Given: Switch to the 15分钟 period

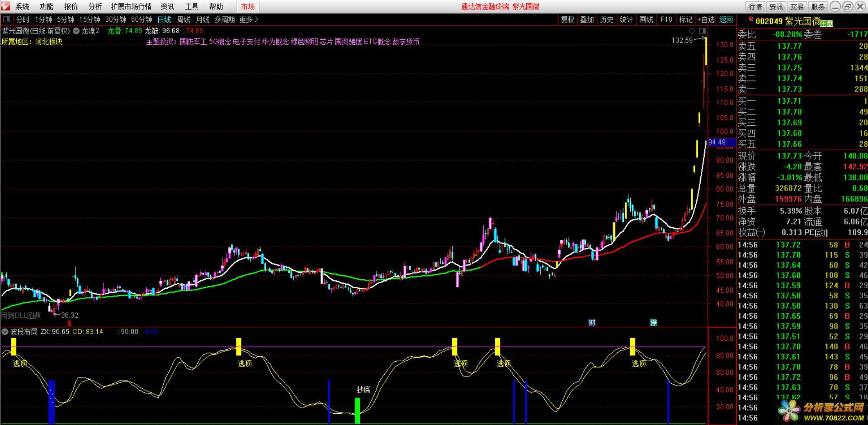Looking at the screenshot, I should click(x=90, y=19).
